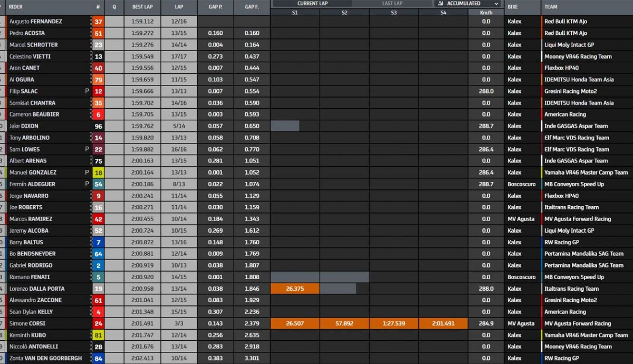Click Somkiat Chantra's gap value 0.590

pyautogui.click(x=252, y=103)
